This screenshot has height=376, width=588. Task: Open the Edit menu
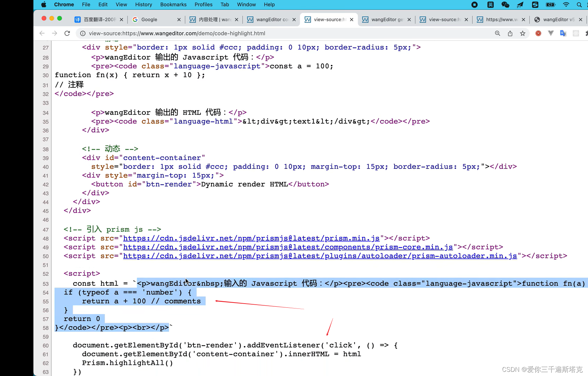[103, 5]
